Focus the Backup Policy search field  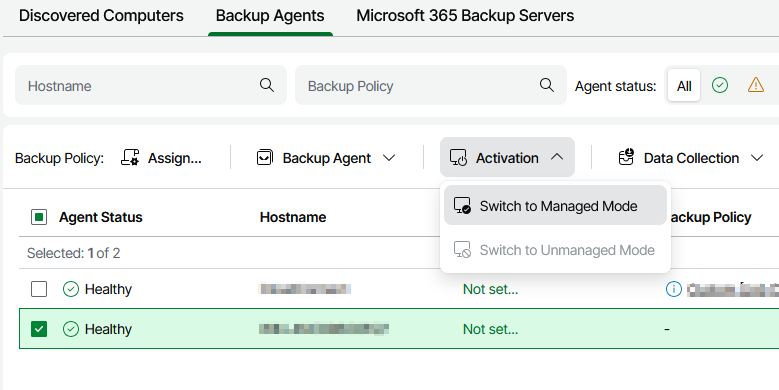pyautogui.click(x=431, y=85)
